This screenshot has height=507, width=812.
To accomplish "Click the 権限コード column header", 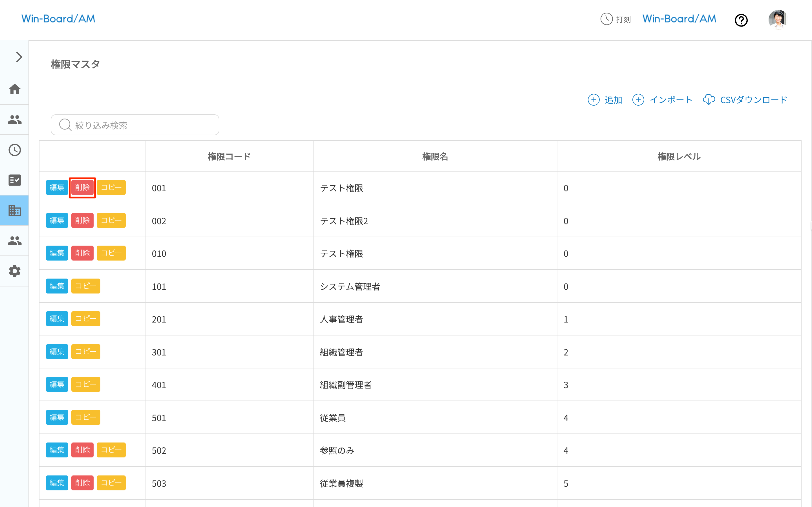I will [229, 157].
